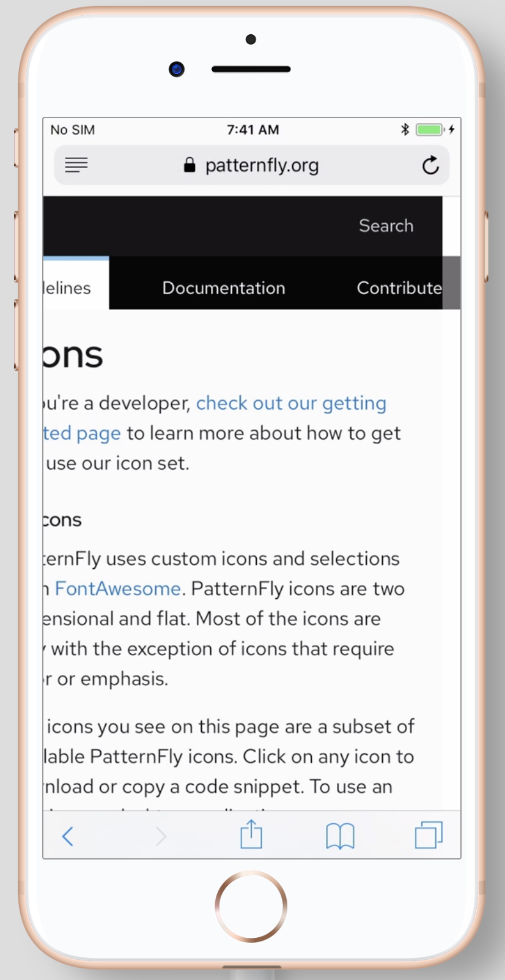Open the Safari share sheet icon
Screen dimensions: 505x980
click(251, 834)
